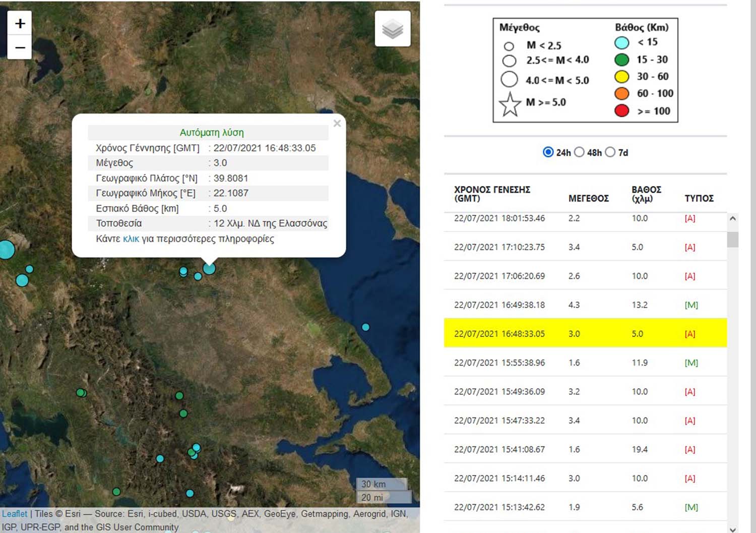Close the earthquake info popup
Image resolution: width=756 pixels, height=533 pixels.
click(337, 124)
